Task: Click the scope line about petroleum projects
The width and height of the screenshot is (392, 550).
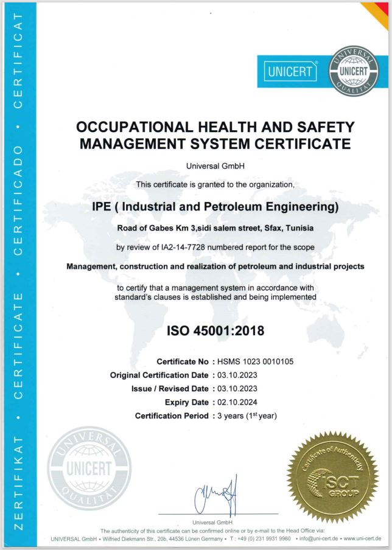Action: tap(214, 266)
